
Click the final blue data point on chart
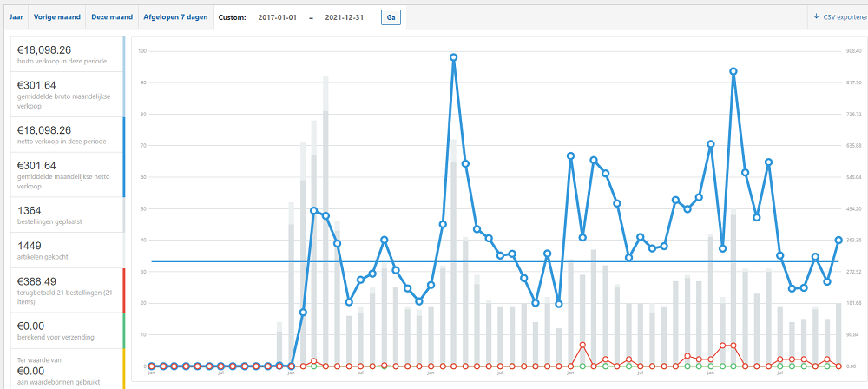[838, 240]
